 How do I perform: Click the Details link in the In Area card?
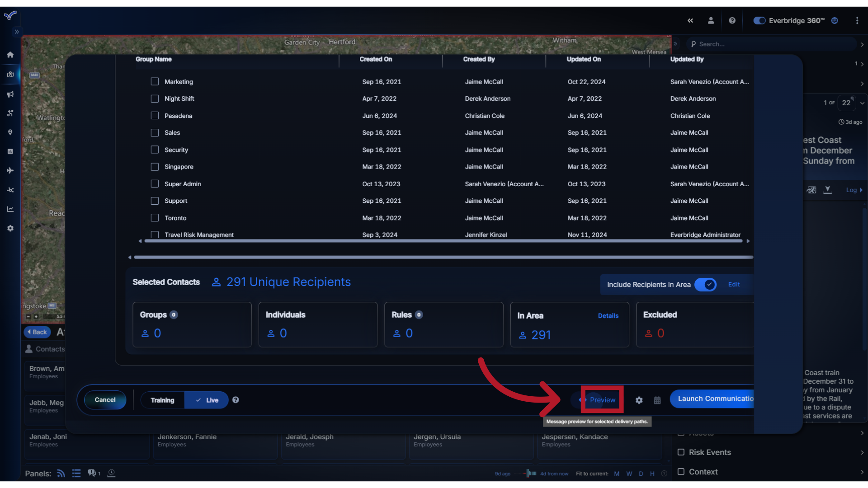click(x=608, y=315)
